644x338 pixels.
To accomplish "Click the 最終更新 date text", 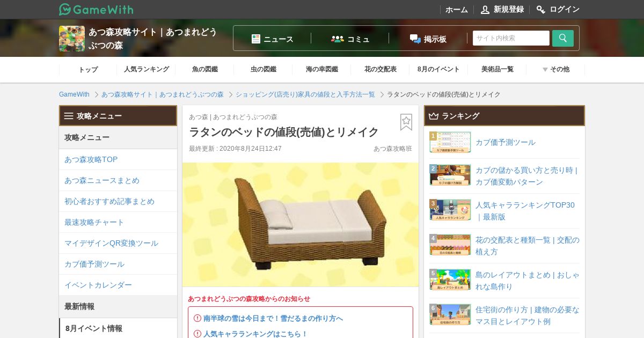I will tap(235, 149).
